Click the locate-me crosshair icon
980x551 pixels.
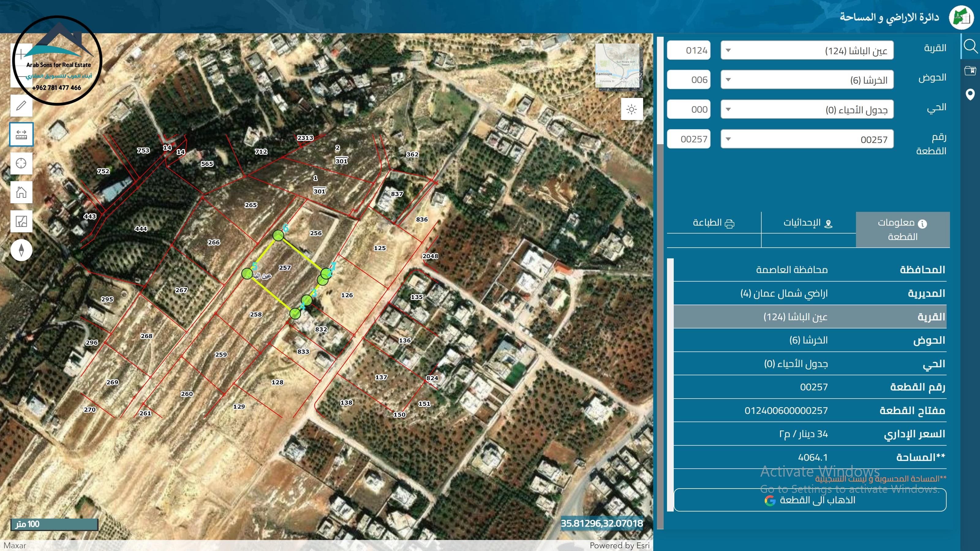click(x=21, y=163)
